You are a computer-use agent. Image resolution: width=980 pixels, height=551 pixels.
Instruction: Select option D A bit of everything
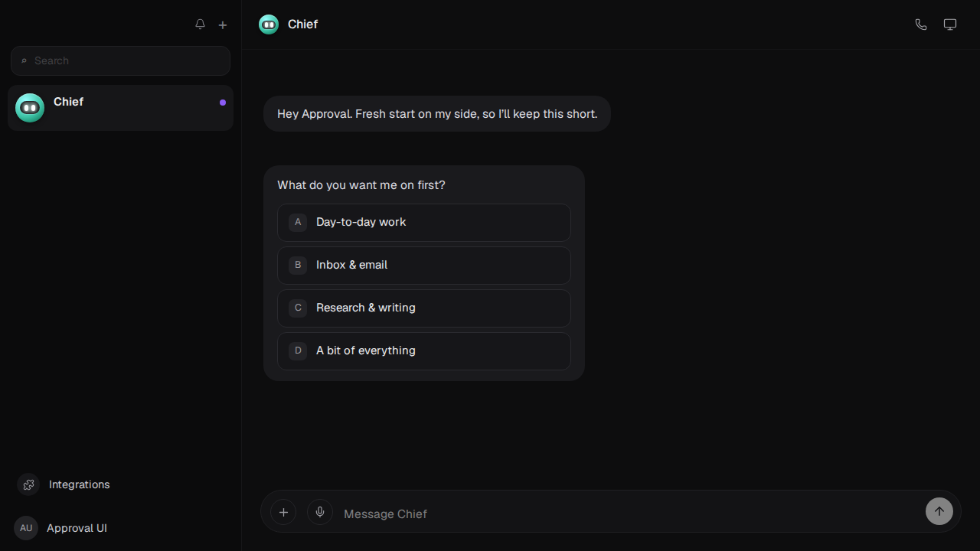[424, 351]
